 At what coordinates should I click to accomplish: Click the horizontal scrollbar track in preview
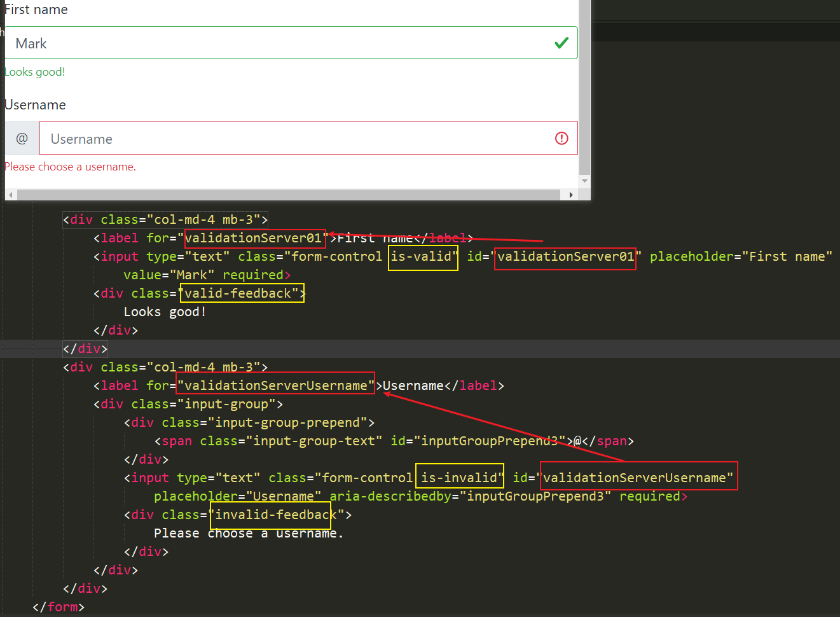pos(289,195)
